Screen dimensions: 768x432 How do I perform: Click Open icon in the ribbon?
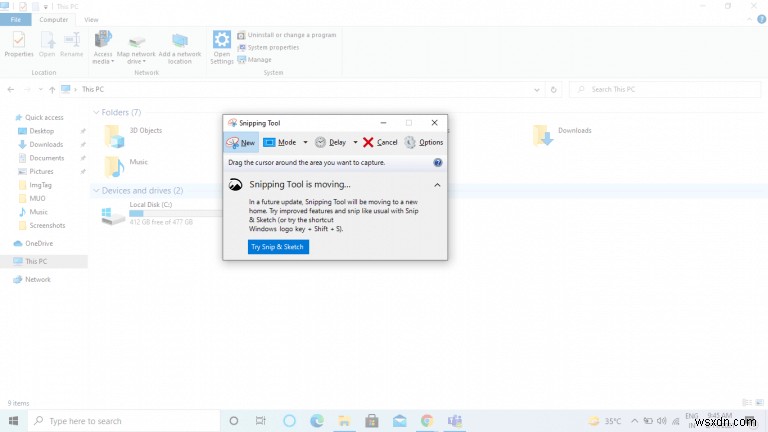pos(47,44)
